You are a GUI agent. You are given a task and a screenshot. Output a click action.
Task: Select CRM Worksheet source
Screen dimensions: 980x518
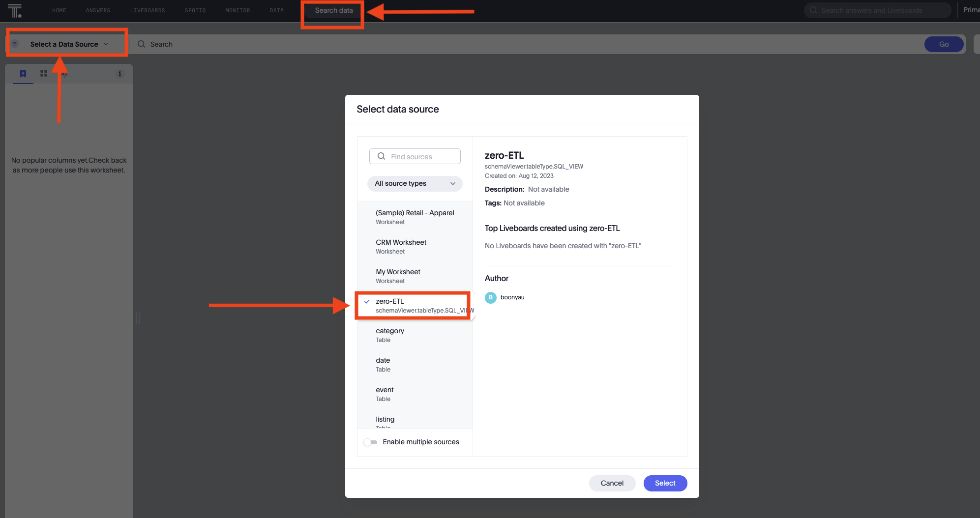(x=415, y=246)
